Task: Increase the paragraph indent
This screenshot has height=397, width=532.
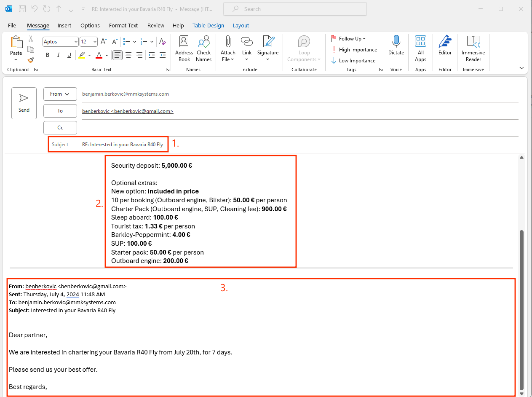Action: click(162, 55)
